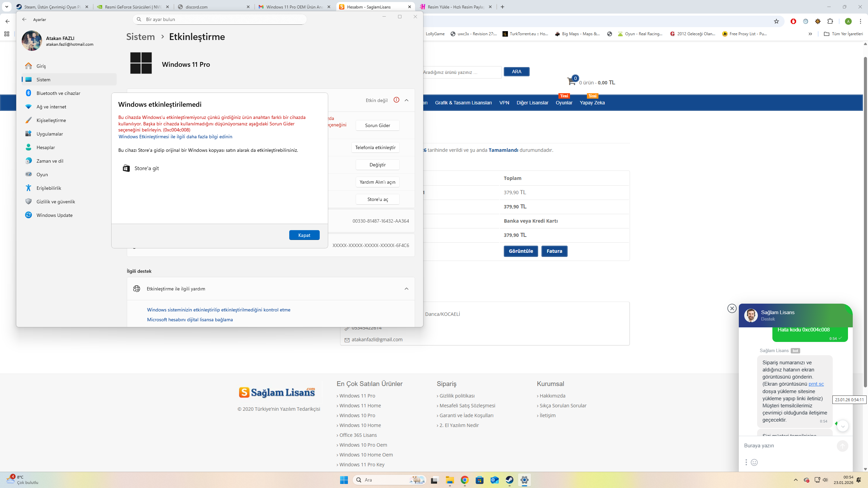Switch to the Resim Yükle tab

click(x=456, y=7)
